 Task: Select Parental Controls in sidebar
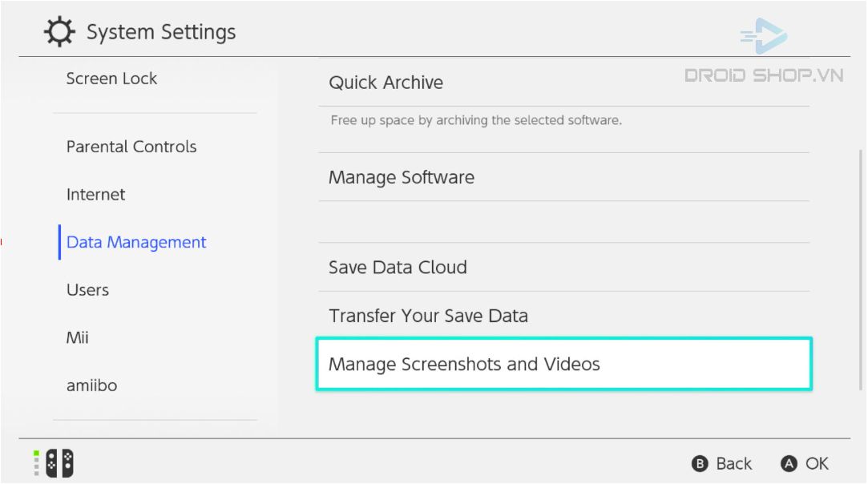[x=131, y=147]
